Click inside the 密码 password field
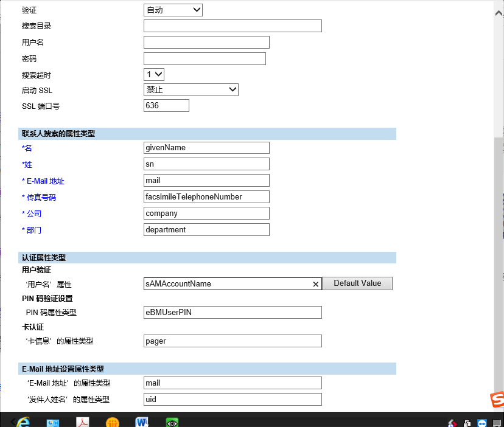504x427 pixels. point(205,58)
